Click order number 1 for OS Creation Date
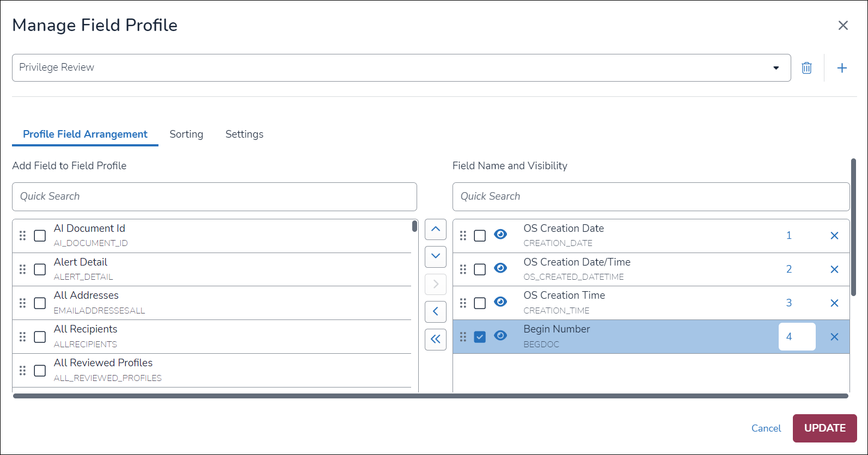868x455 pixels. pos(789,236)
